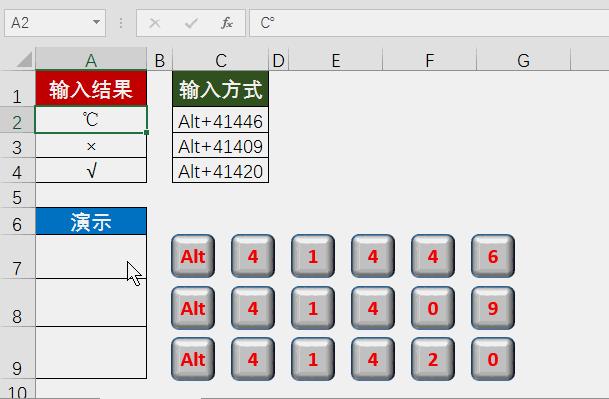This screenshot has width=609, height=399.
Task: Select column F header
Action: pyautogui.click(x=430, y=60)
